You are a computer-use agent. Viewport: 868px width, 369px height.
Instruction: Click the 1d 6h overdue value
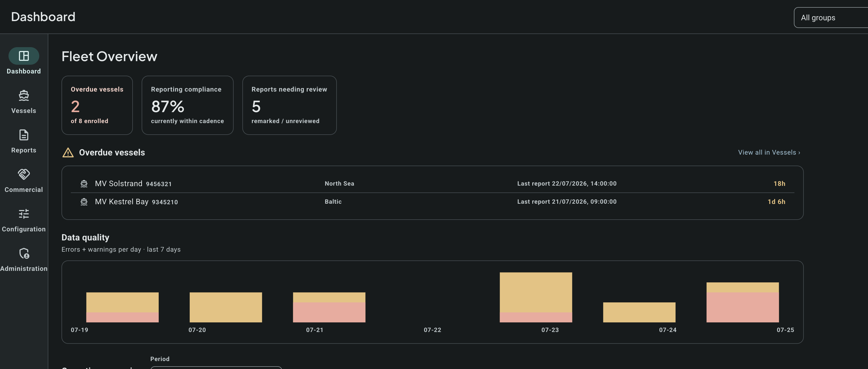(x=776, y=202)
